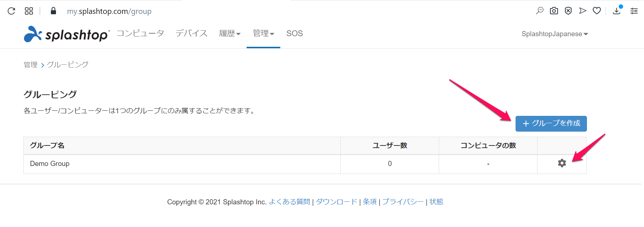
Task: Click the Splashtop logo
Action: coord(67,34)
